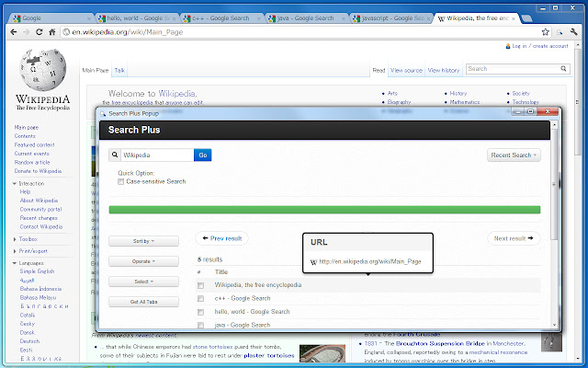Screen dimensions: 588x368
Task: Open the View history tab
Action: point(444,70)
